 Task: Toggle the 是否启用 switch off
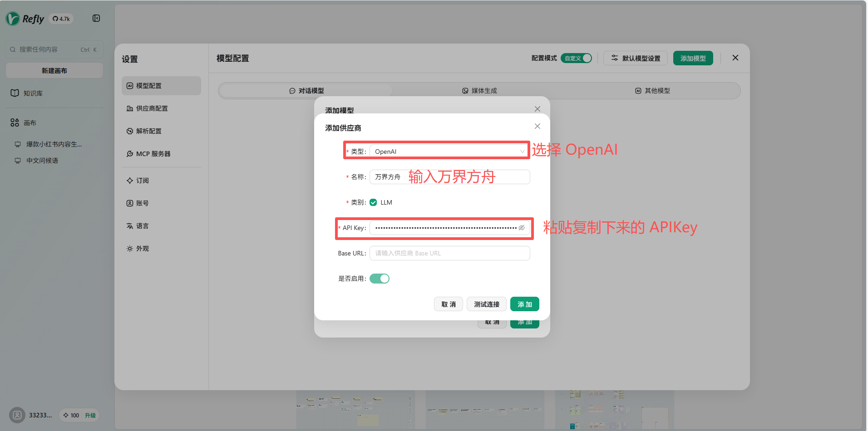[380, 279]
